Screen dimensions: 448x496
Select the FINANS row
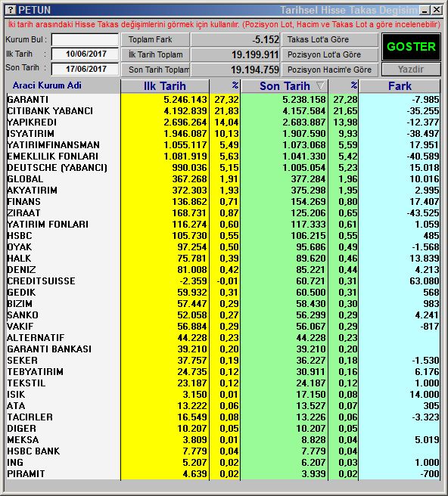tap(223, 202)
